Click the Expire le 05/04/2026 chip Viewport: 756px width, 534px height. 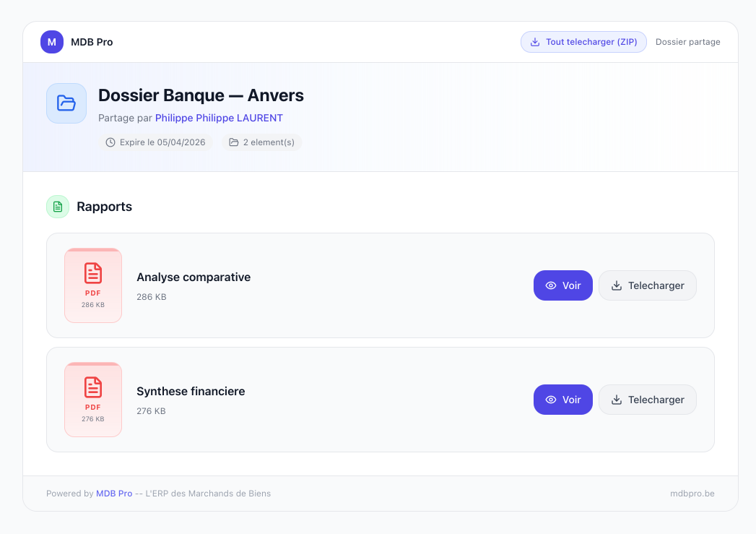[x=156, y=142]
